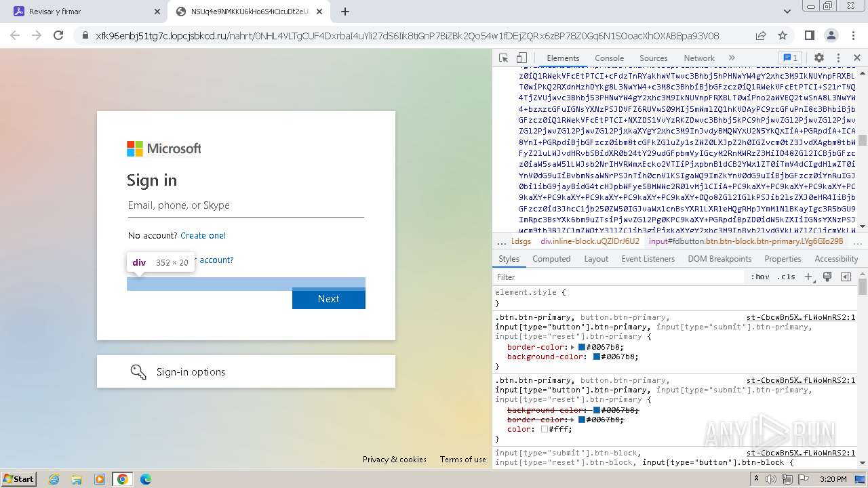868x488 pixels.
Task: Open Microsoft Edge from the taskbar
Action: point(146,479)
